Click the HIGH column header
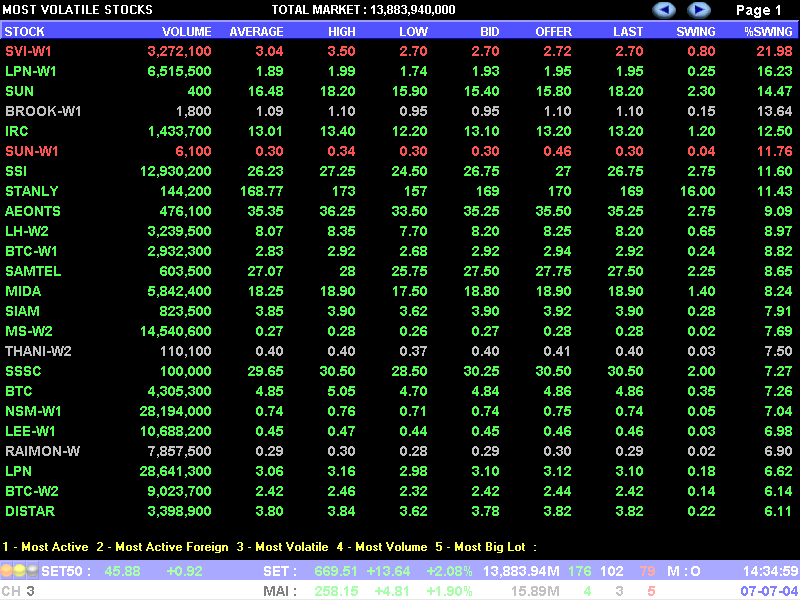The width and height of the screenshot is (800, 600). tap(342, 32)
